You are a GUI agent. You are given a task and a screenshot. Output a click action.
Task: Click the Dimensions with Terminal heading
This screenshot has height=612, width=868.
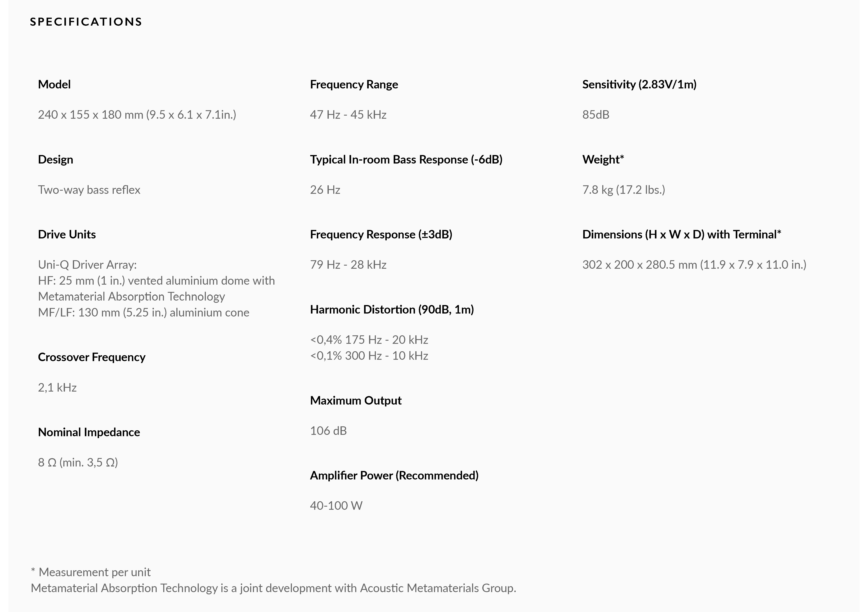pos(681,234)
